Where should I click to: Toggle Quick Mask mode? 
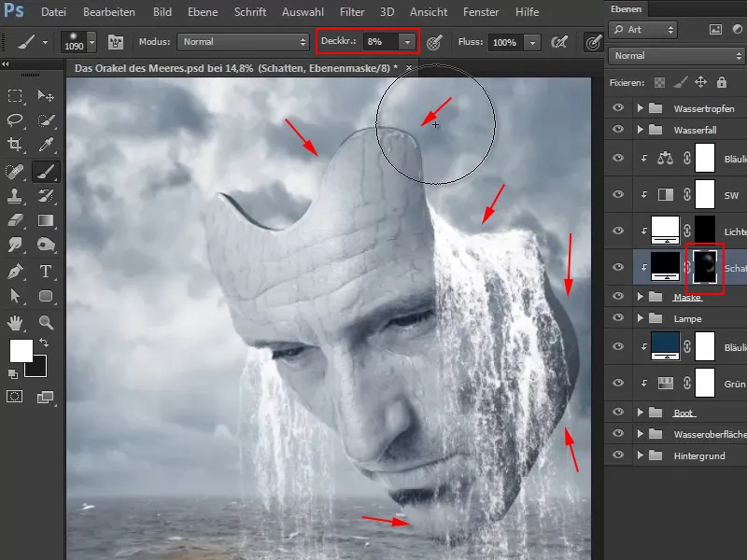(15, 396)
